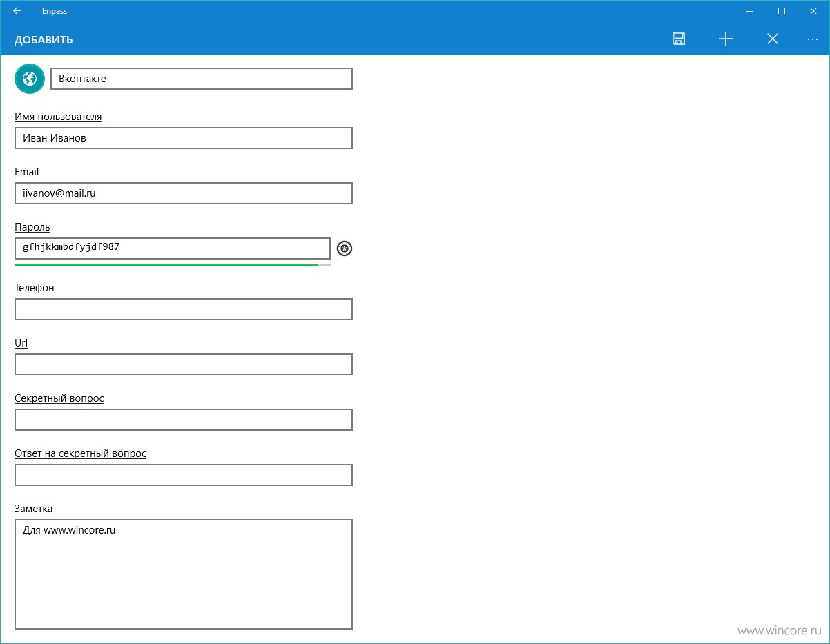Click the green password strength bar
830x644 pixels.
click(x=166, y=264)
